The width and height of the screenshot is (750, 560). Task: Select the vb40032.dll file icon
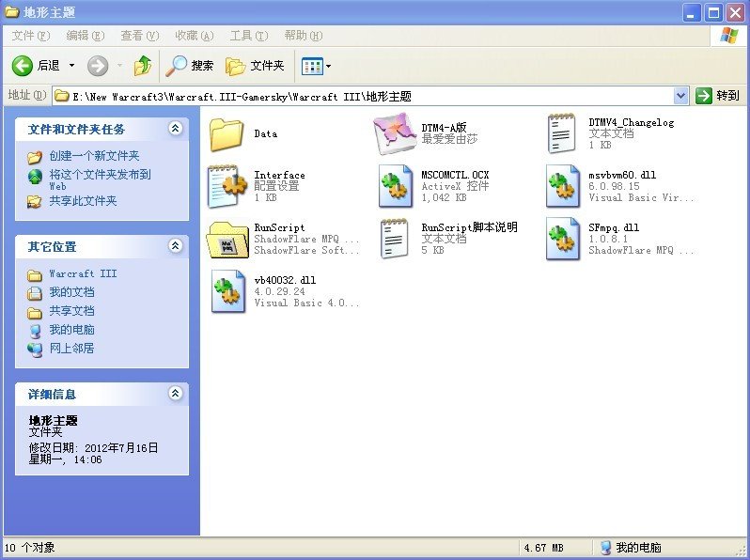pos(227,291)
